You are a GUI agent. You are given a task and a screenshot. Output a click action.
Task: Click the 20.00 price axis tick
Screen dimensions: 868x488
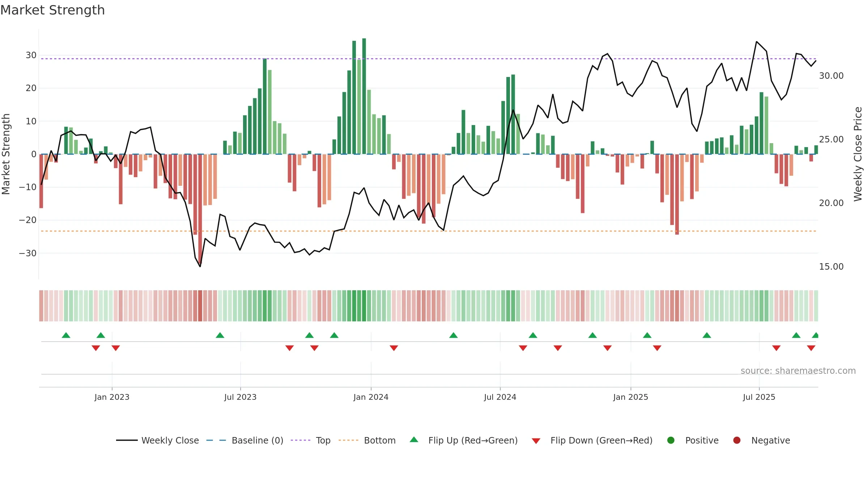[x=831, y=203]
